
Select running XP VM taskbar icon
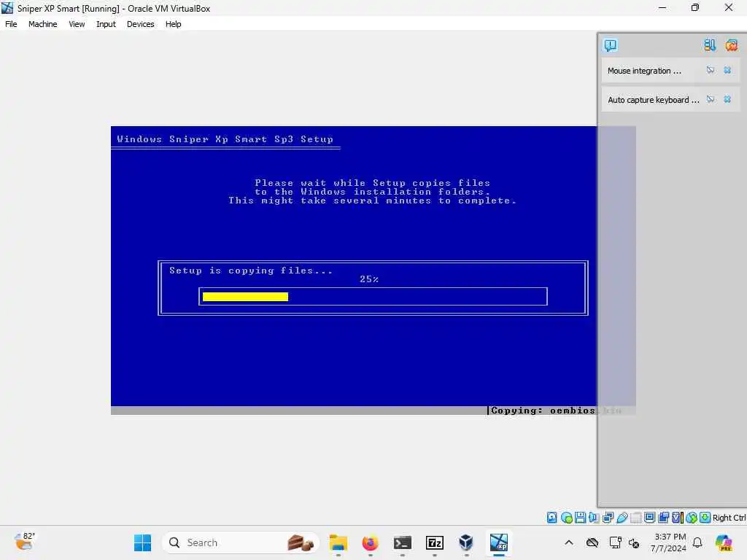[x=499, y=542]
